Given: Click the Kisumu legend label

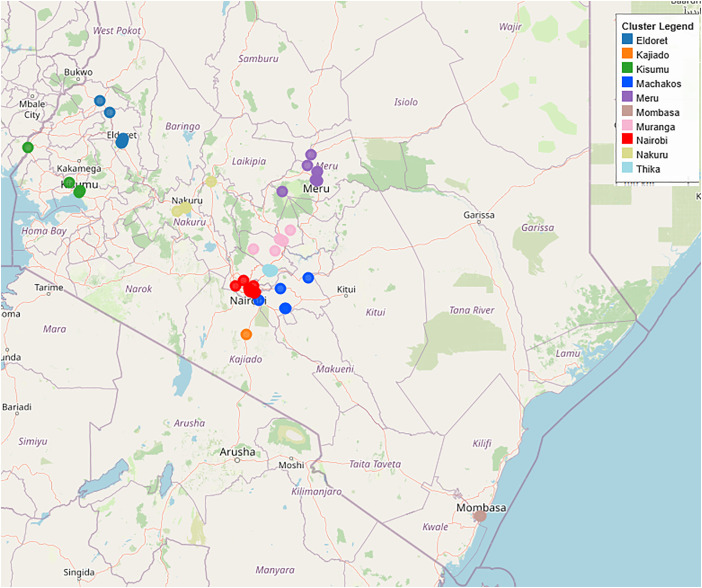Looking at the screenshot, I should 652,69.
